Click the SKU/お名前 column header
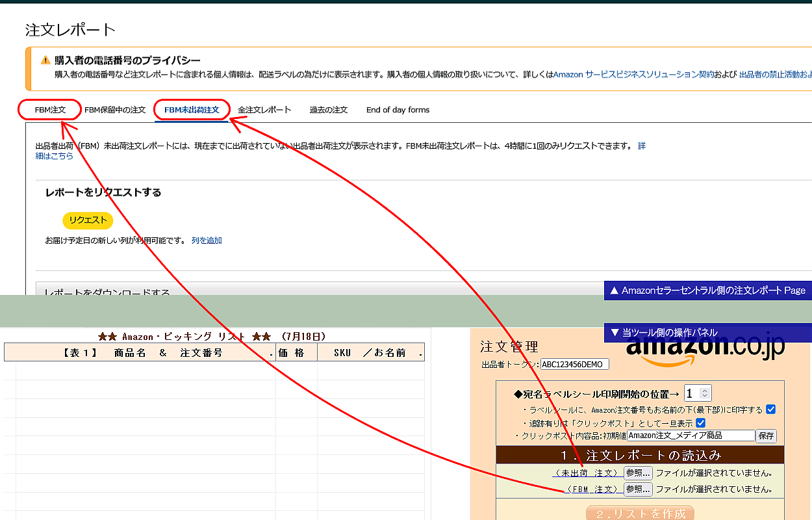This screenshot has width=812, height=520. tap(371, 352)
